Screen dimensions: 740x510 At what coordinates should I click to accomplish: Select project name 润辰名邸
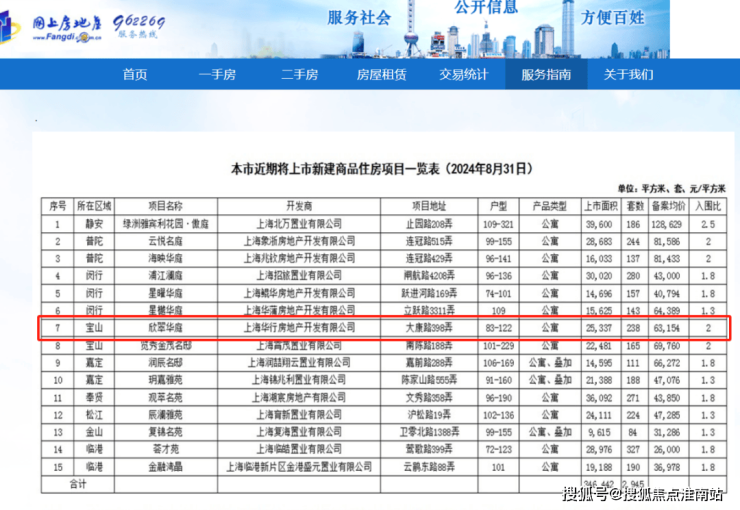(165, 363)
